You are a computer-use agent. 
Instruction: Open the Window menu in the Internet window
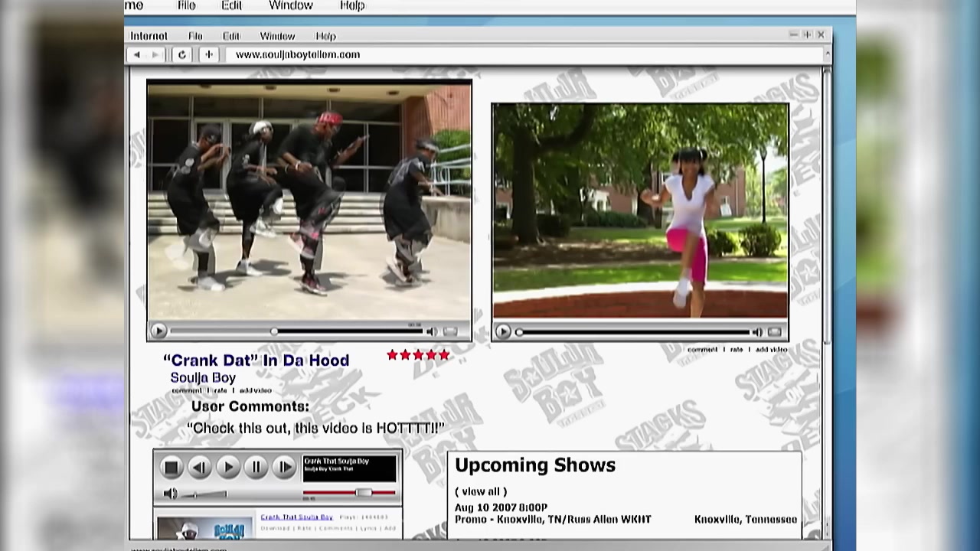[277, 36]
